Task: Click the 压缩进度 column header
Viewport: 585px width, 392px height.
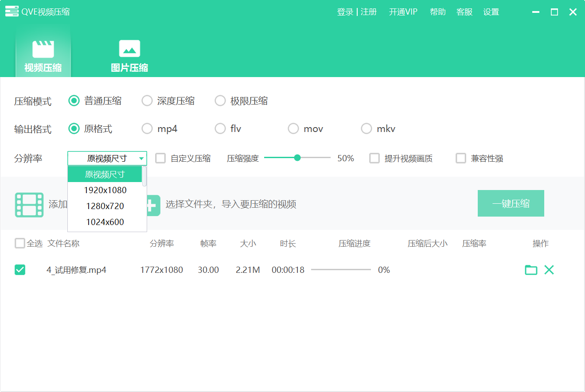Action: tap(355, 243)
